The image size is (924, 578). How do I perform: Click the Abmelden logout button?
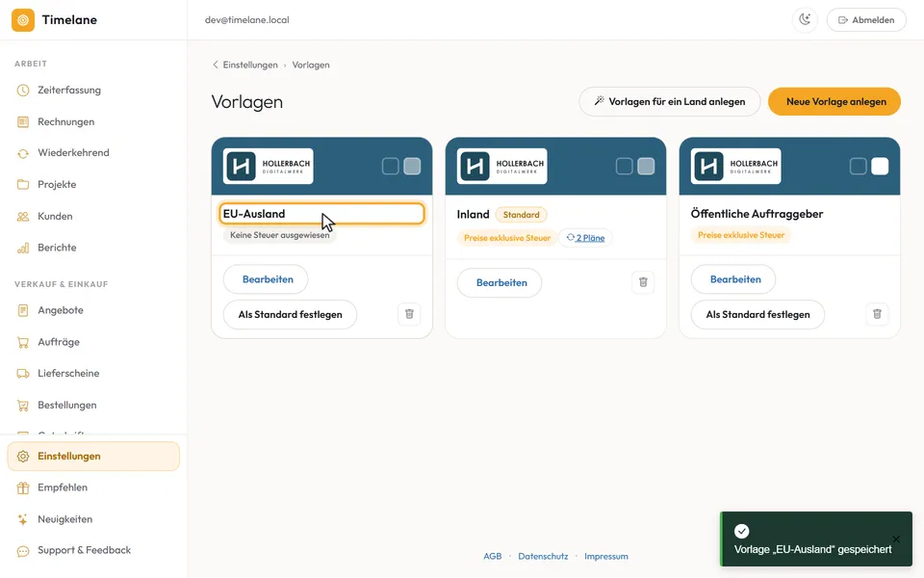coord(866,20)
